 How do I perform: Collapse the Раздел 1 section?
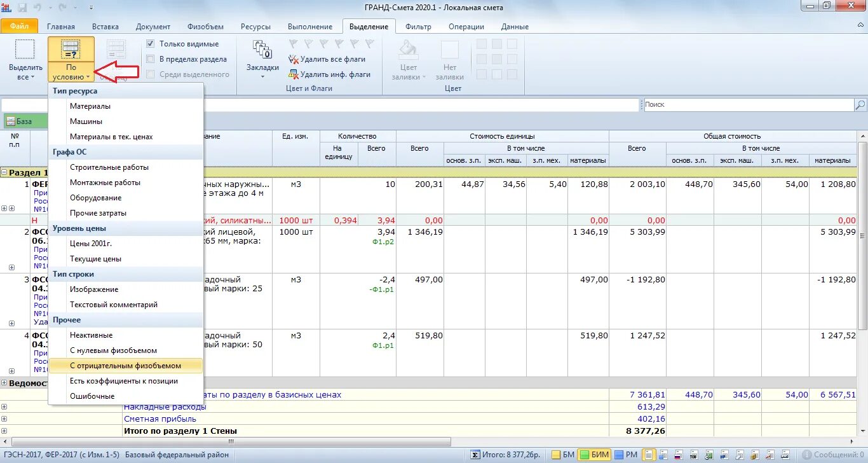pyautogui.click(x=4, y=172)
